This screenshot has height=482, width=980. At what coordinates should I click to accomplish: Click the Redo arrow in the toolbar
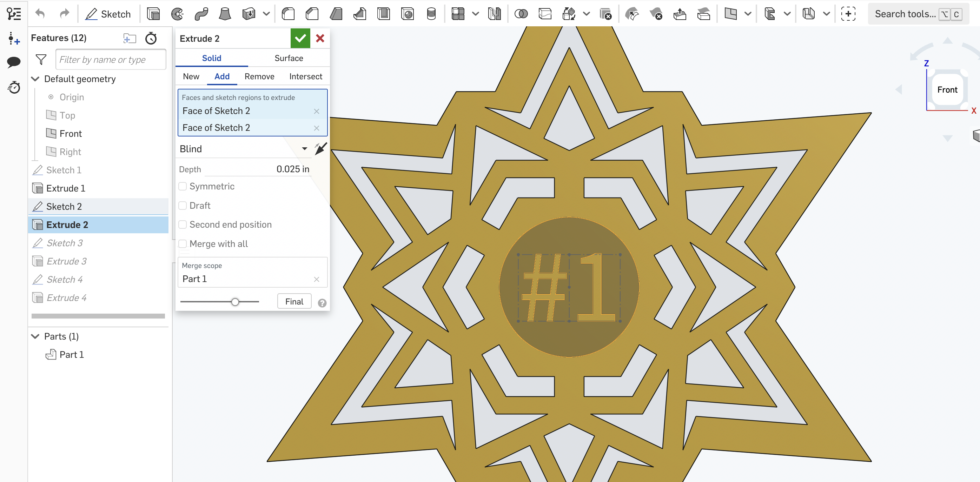[65, 14]
